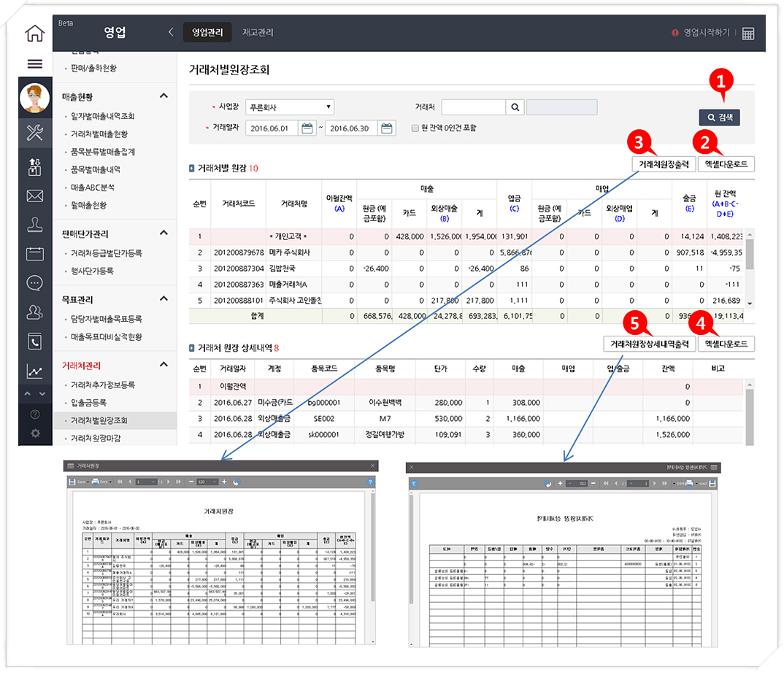Go to first page in 거래처원장 viewer

click(x=120, y=482)
